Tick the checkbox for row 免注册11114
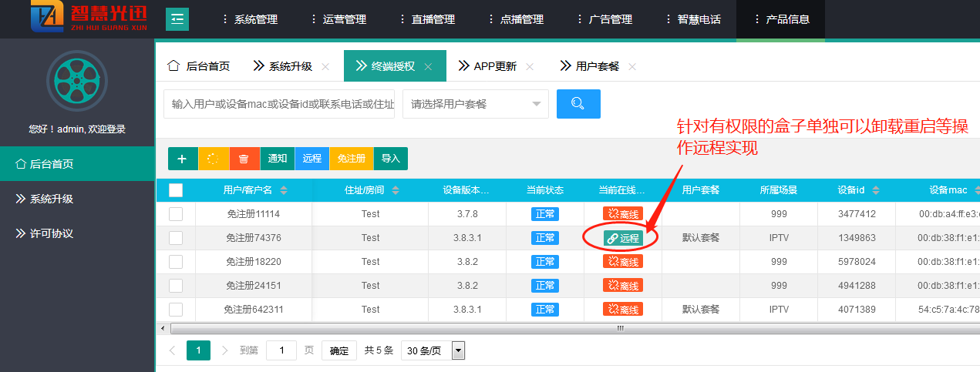 click(x=176, y=214)
